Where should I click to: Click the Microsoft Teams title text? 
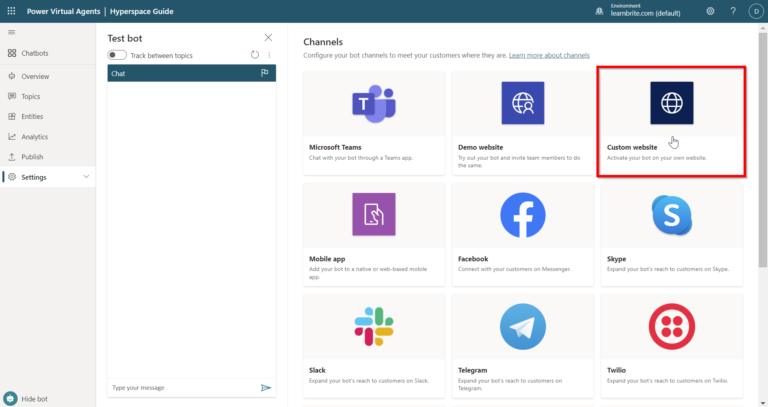point(335,147)
